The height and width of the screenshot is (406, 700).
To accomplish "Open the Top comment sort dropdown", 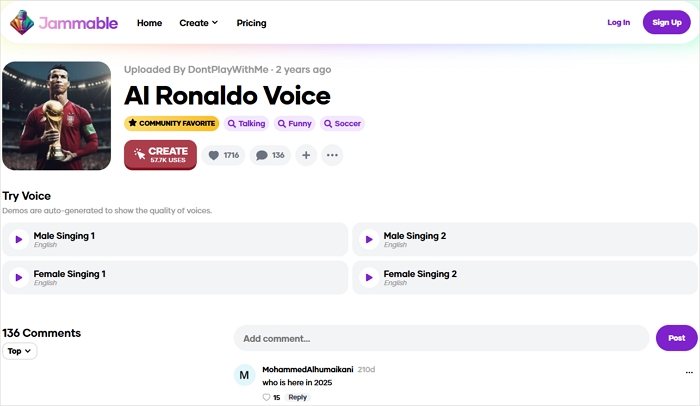I will tap(20, 351).
